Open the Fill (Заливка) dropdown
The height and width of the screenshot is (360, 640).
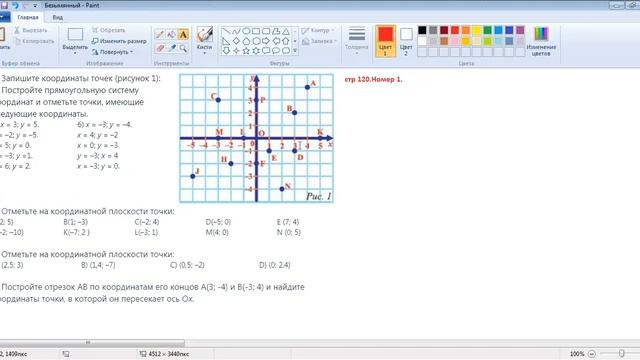pos(319,41)
